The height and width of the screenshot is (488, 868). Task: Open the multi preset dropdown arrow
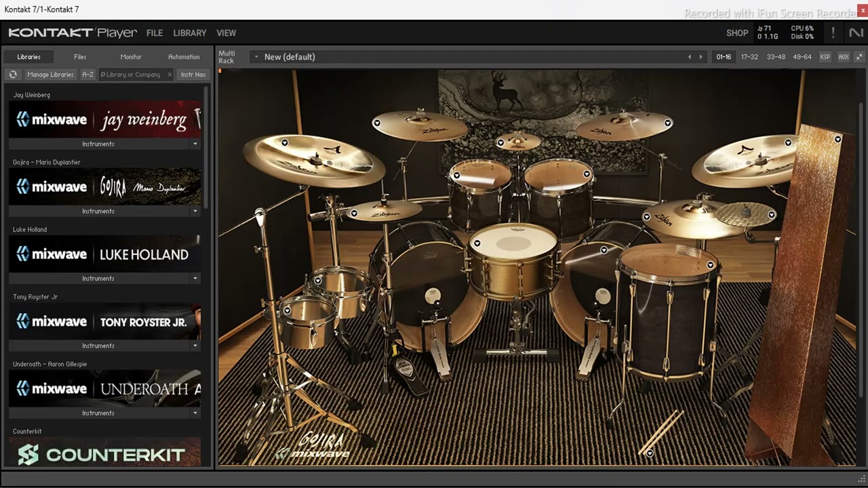coord(256,57)
